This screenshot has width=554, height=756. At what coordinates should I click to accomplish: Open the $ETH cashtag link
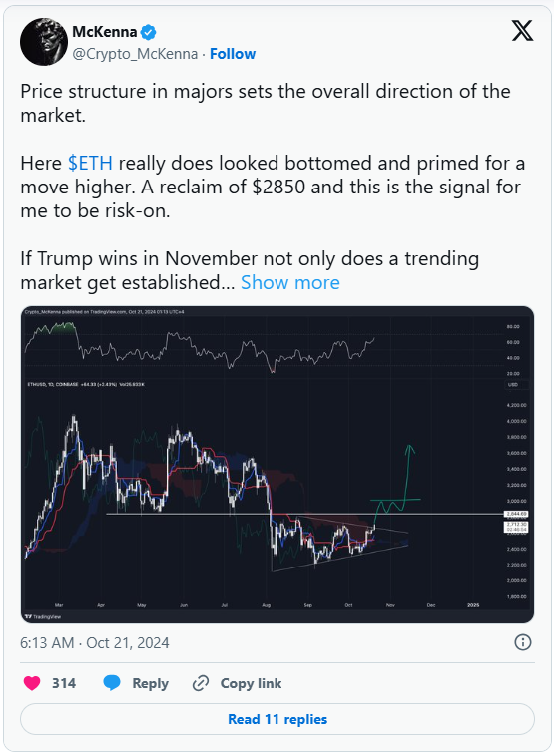pos(90,163)
